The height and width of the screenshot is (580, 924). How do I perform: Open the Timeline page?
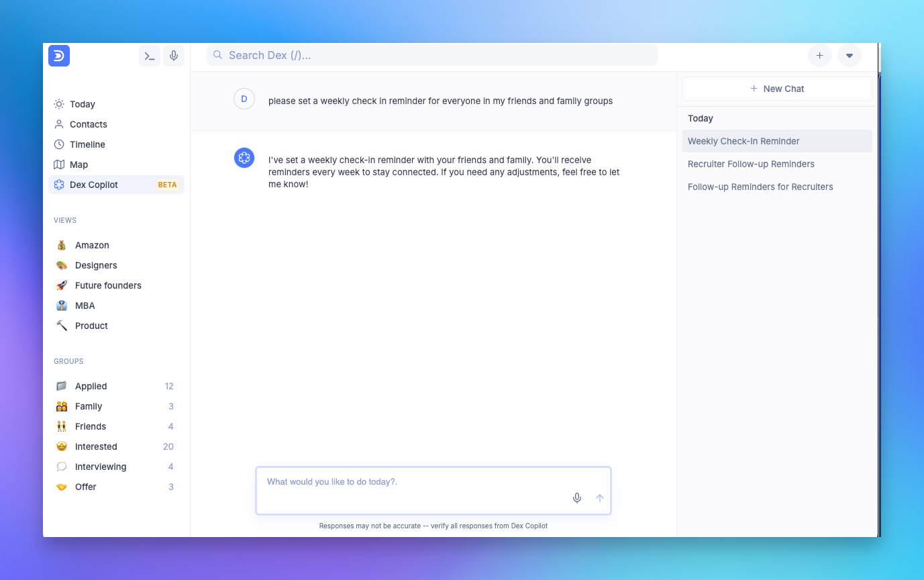pyautogui.click(x=116, y=144)
